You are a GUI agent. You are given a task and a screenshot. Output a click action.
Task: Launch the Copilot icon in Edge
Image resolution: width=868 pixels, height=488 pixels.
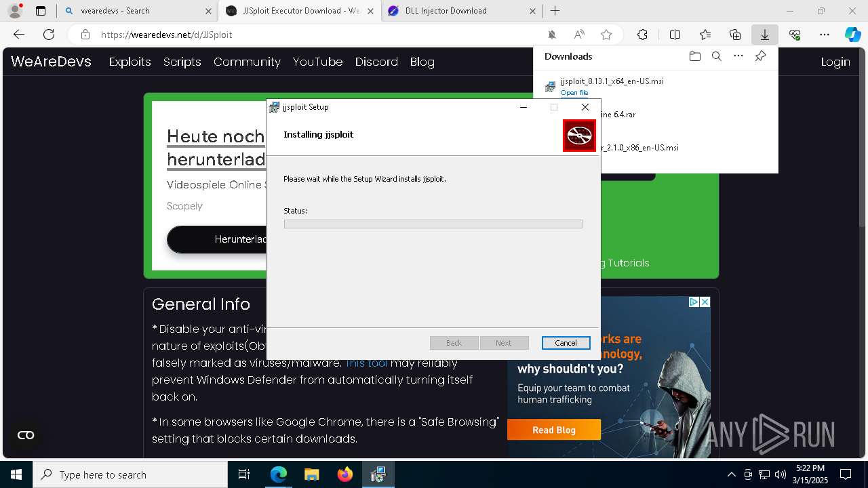(x=852, y=35)
